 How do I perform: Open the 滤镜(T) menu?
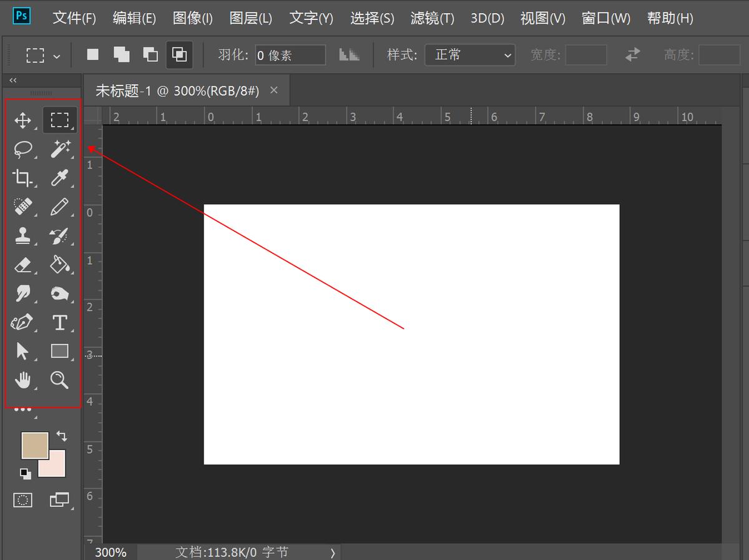click(x=432, y=18)
